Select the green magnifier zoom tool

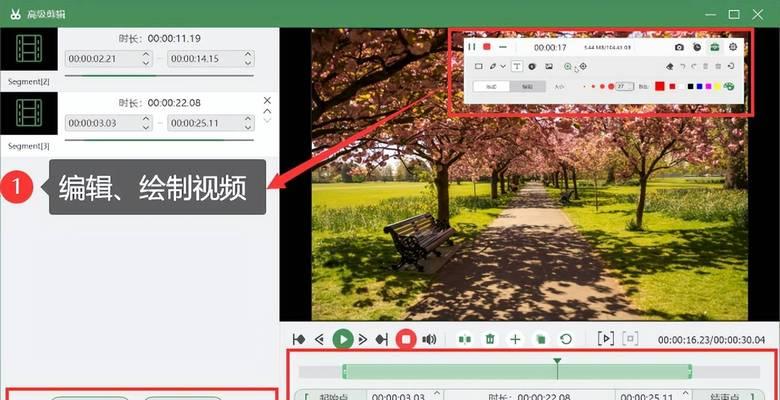coord(568,66)
